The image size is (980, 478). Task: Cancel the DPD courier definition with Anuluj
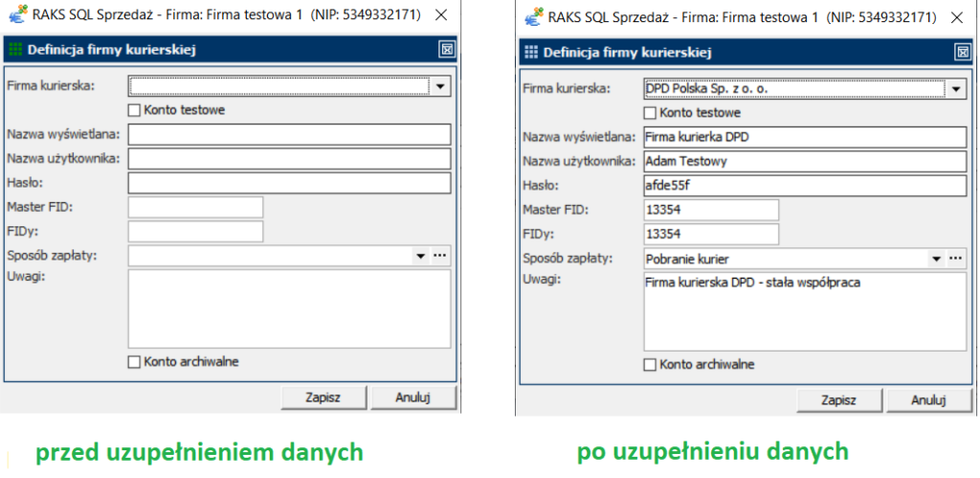click(928, 399)
